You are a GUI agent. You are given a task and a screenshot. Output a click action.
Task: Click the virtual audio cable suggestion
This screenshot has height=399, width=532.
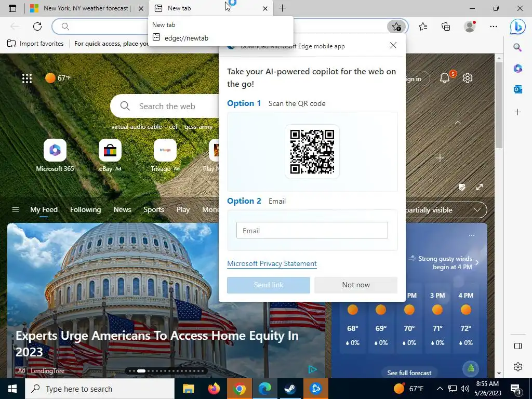coord(137,127)
